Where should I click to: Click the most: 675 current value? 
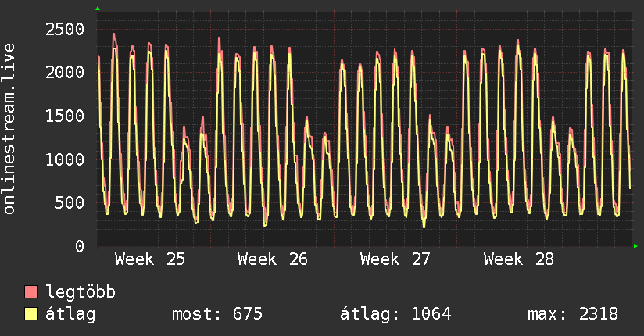point(216,314)
